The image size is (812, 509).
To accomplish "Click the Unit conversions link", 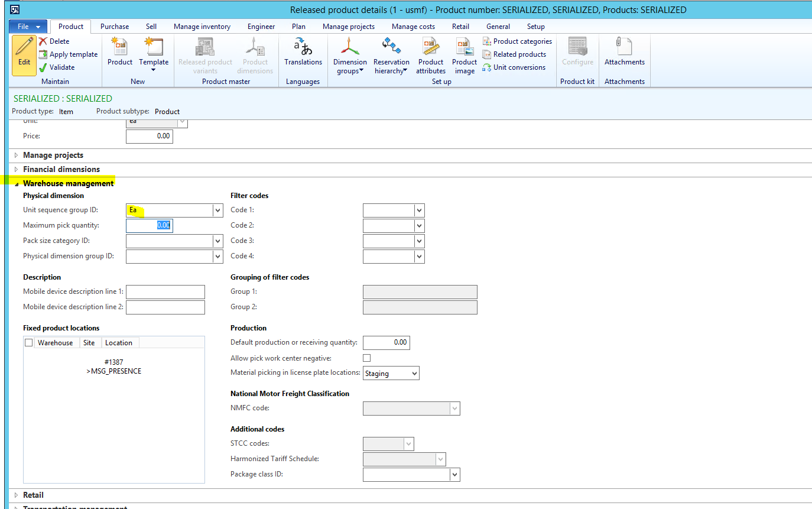I will click(519, 67).
